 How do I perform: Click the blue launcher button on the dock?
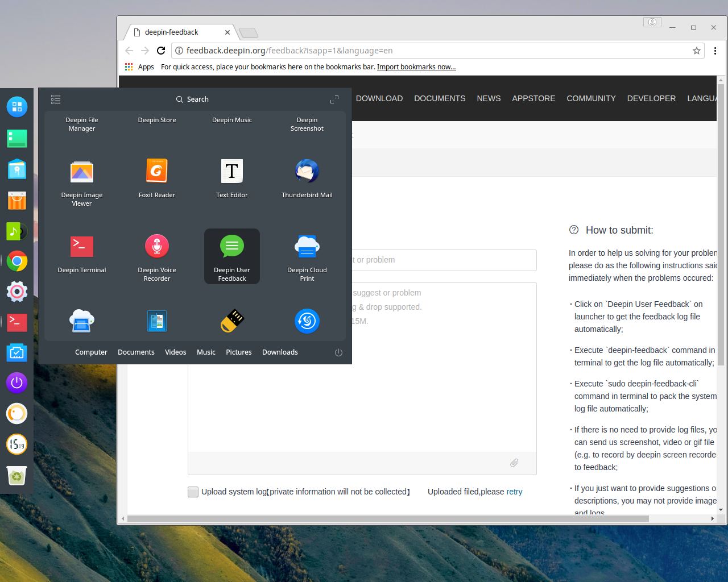pos(17,106)
